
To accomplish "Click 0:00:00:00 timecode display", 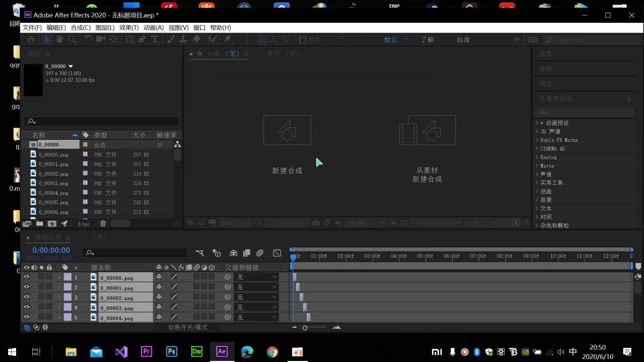I will (51, 250).
